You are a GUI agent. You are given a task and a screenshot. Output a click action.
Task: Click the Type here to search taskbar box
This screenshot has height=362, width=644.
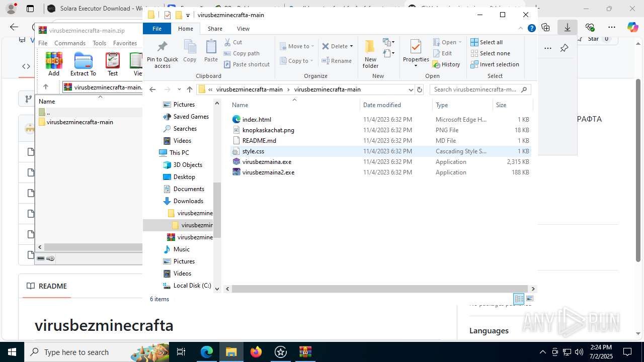pyautogui.click(x=97, y=352)
